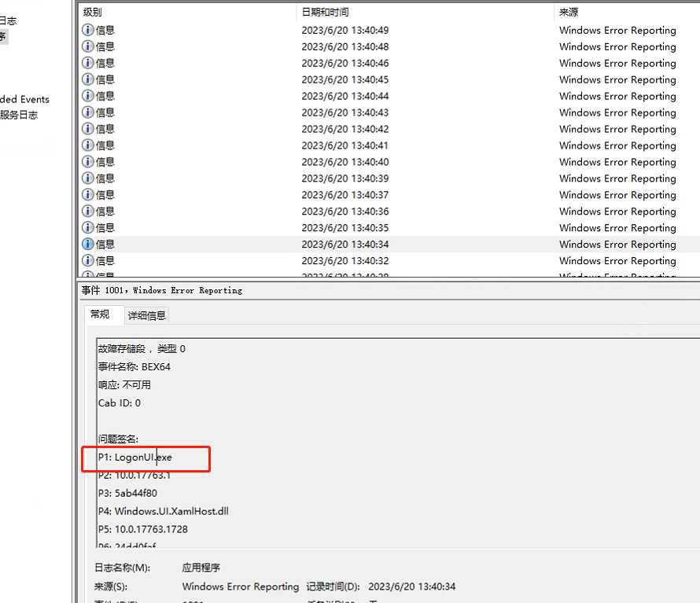700x603 pixels.
Task: Click the info icon on the 13:40:35 event
Action: [87, 227]
